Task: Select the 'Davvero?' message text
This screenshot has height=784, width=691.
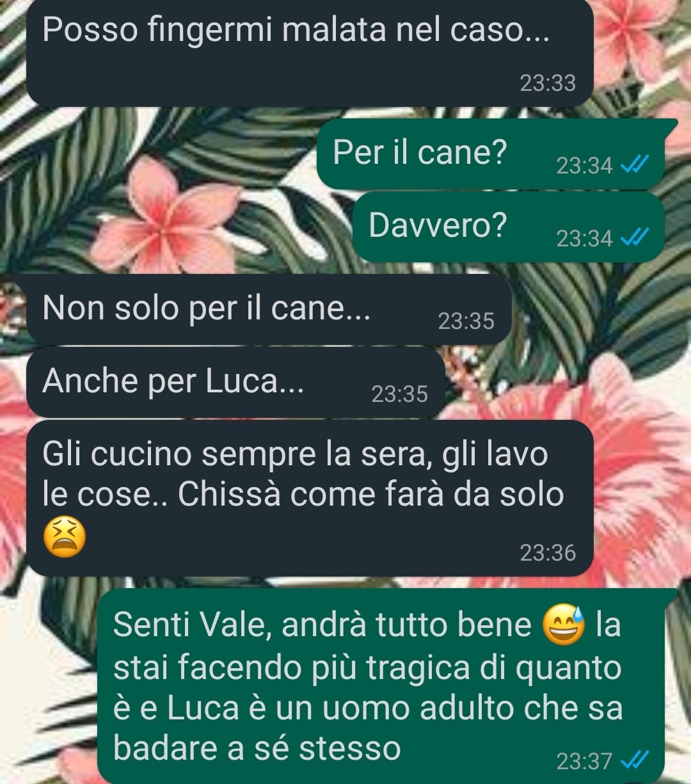Action: click(438, 225)
